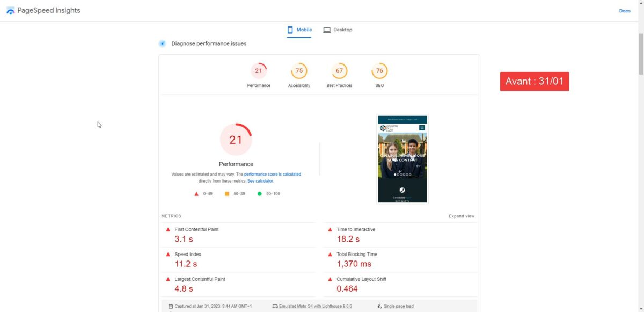
Task: Click the Diagnose performance issues icon
Action: click(x=162, y=43)
